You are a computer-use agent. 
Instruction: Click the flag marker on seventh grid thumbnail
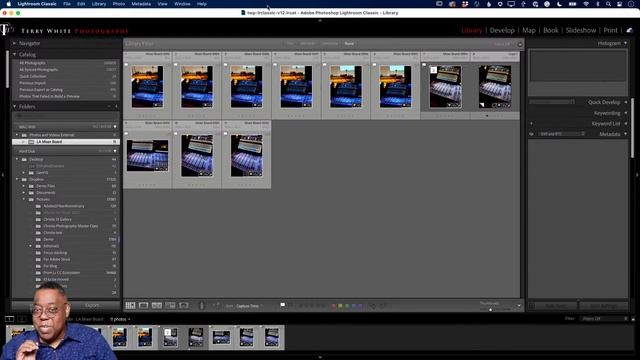pos(424,65)
